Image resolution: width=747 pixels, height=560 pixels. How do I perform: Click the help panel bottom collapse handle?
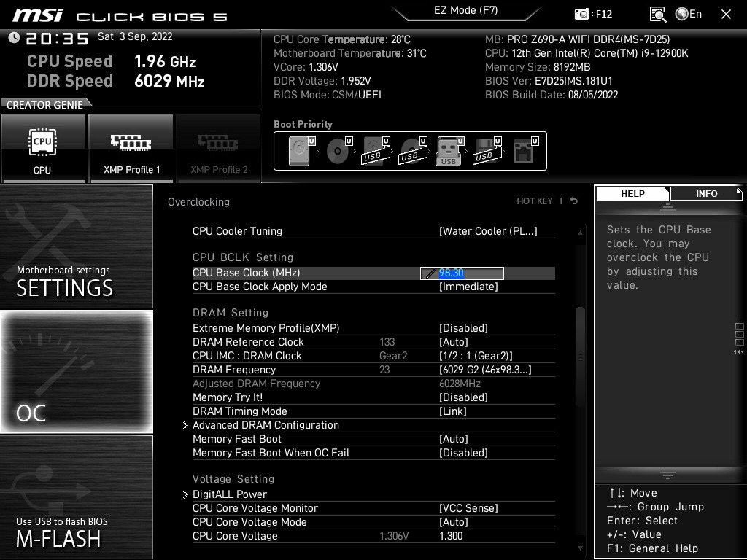coord(668,475)
